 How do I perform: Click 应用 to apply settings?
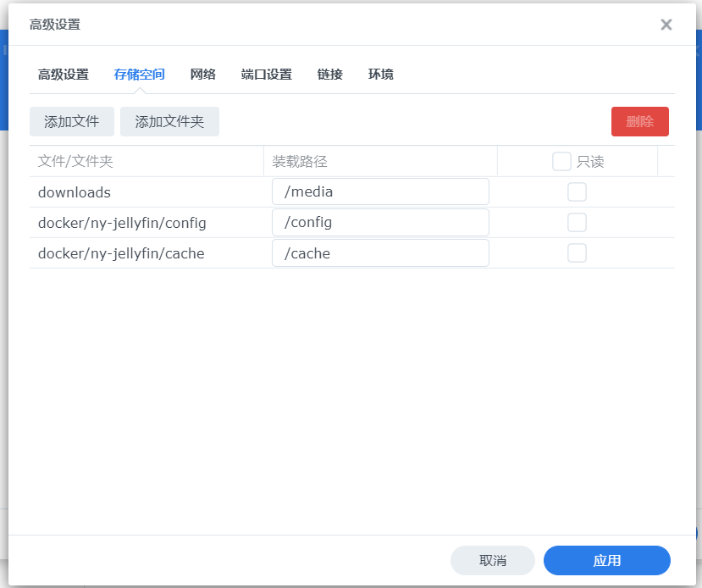coord(607,560)
